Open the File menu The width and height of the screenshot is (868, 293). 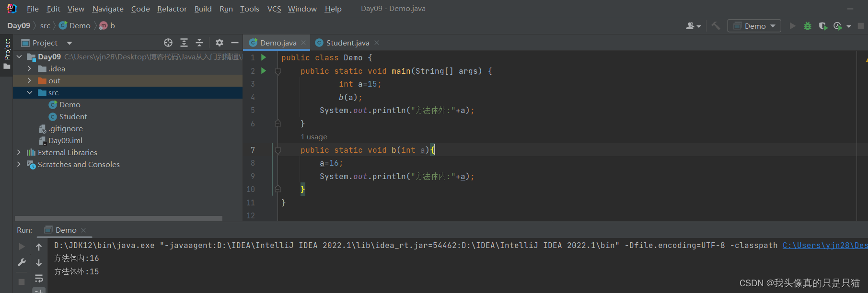[33, 9]
